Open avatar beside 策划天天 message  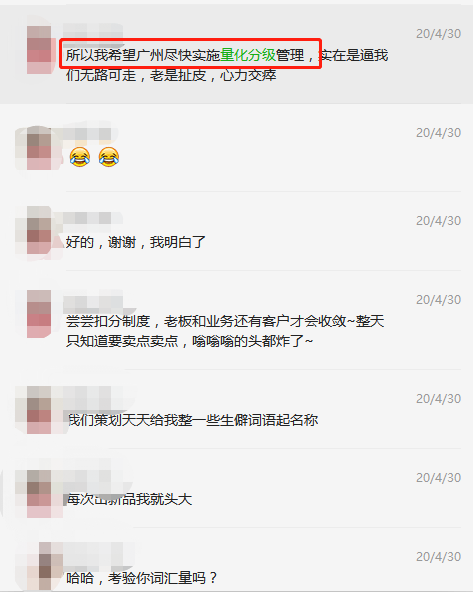click(x=39, y=410)
